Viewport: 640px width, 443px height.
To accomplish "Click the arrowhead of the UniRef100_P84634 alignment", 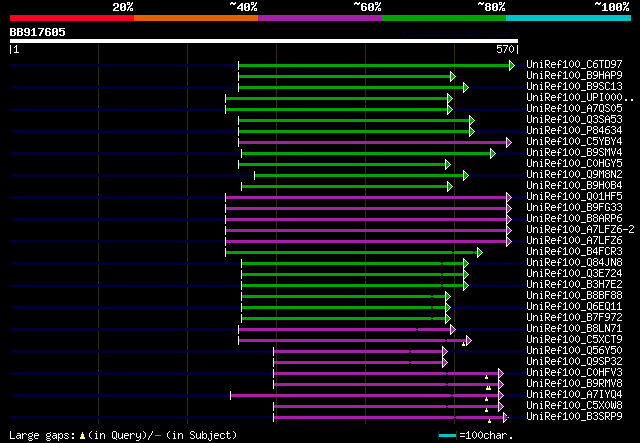I will 472,131.
